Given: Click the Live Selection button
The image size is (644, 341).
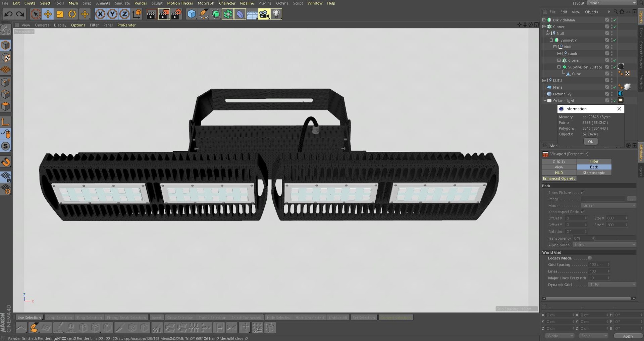Looking at the screenshot, I should click(x=29, y=318).
